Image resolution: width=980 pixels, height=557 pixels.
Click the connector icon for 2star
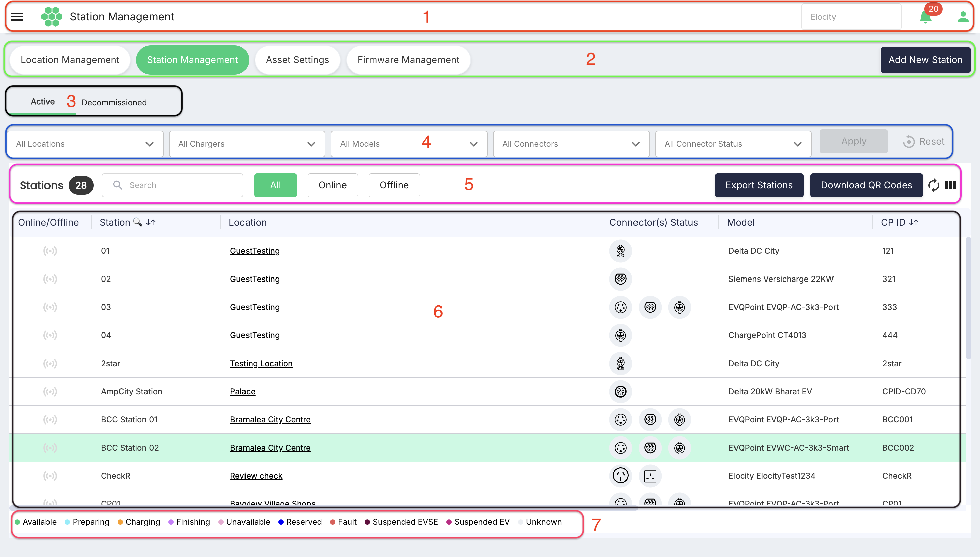pyautogui.click(x=620, y=364)
